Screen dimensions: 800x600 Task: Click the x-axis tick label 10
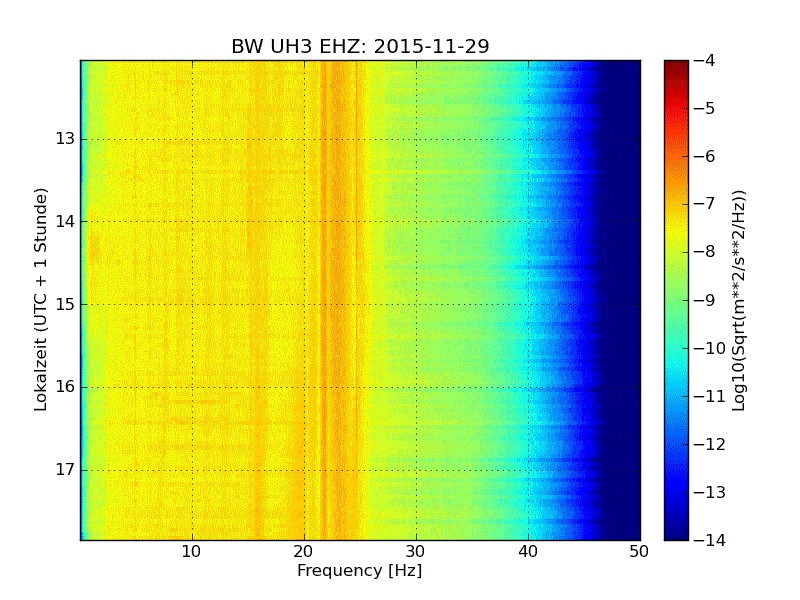pos(191,552)
